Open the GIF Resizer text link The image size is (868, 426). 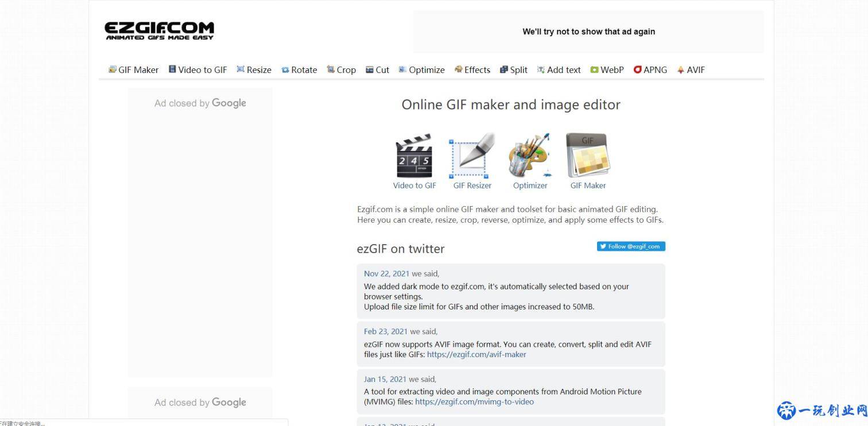coord(472,185)
